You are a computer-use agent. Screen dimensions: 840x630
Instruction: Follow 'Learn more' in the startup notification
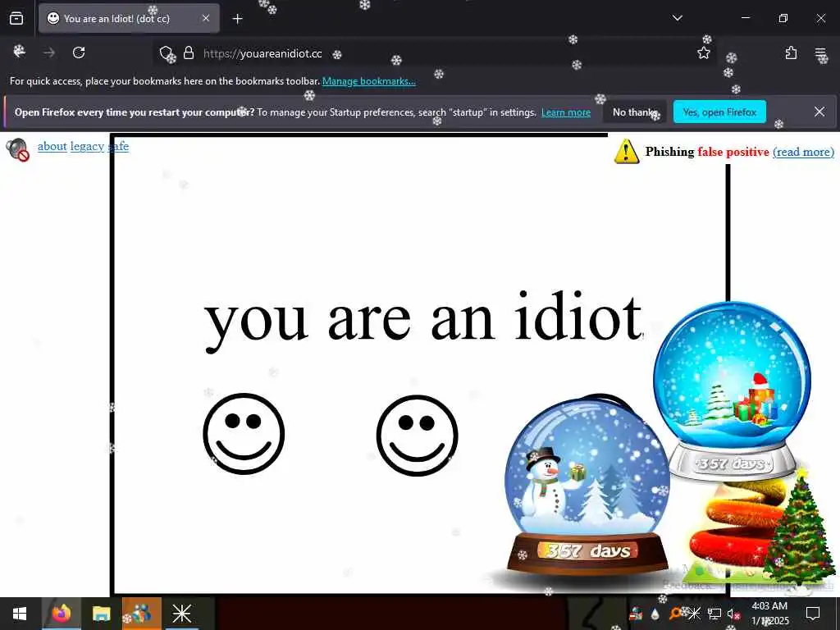(x=566, y=112)
